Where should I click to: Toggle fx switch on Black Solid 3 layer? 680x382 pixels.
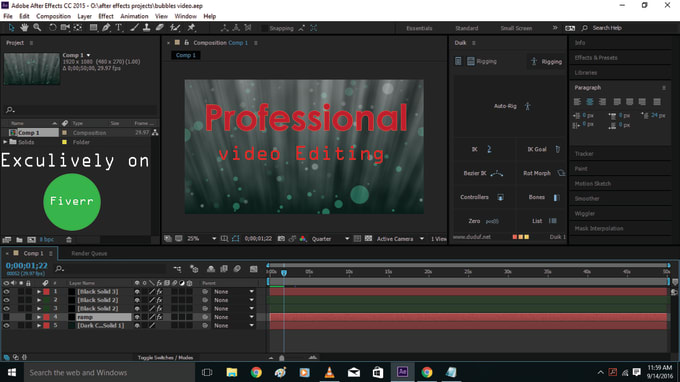click(159, 292)
